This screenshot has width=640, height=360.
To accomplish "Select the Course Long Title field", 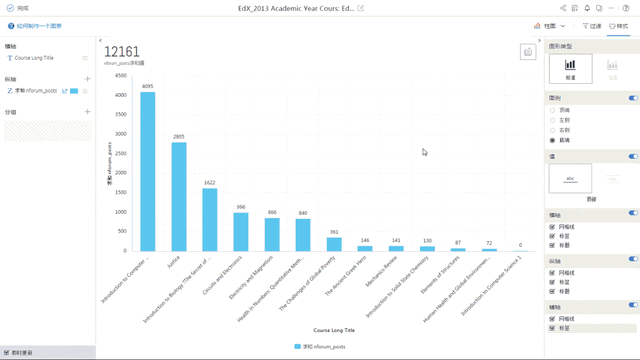I will point(34,58).
